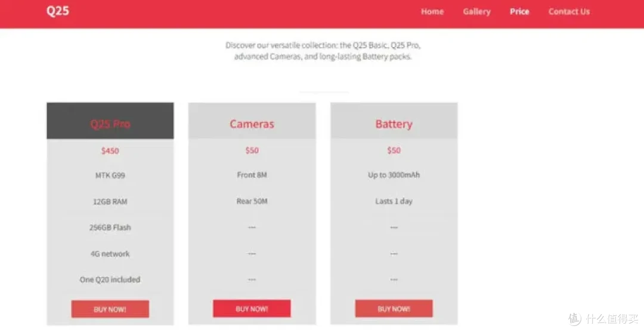Click BUY NOW under Battery

tap(394, 309)
